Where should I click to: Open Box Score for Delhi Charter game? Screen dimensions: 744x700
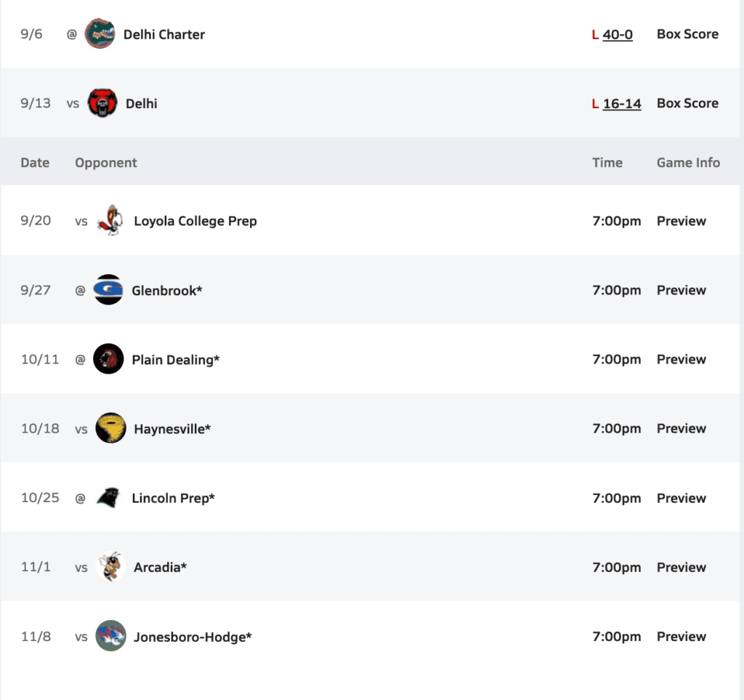click(x=687, y=34)
